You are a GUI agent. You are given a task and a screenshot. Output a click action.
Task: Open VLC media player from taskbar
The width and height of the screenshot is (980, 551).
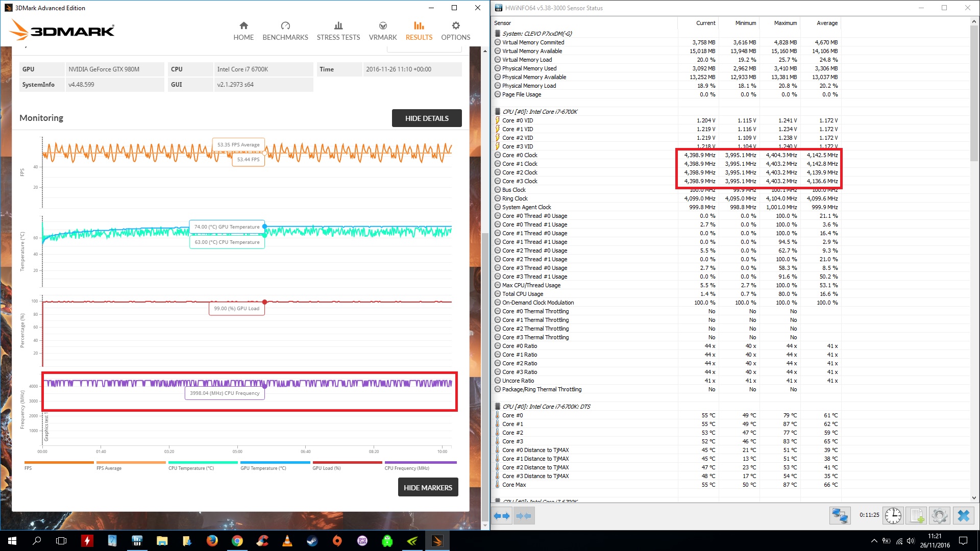pyautogui.click(x=287, y=541)
